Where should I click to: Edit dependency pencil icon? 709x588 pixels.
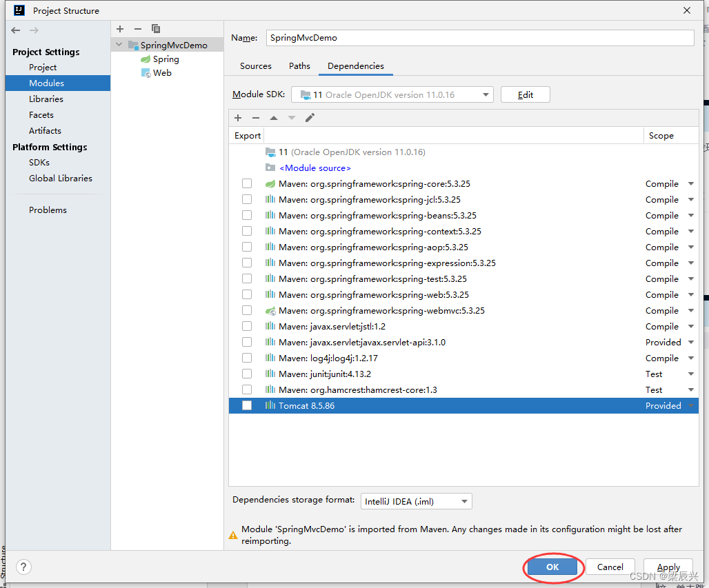310,118
